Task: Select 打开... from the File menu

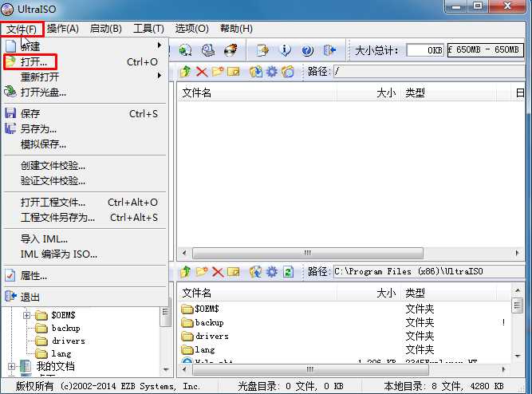Action: coord(34,61)
